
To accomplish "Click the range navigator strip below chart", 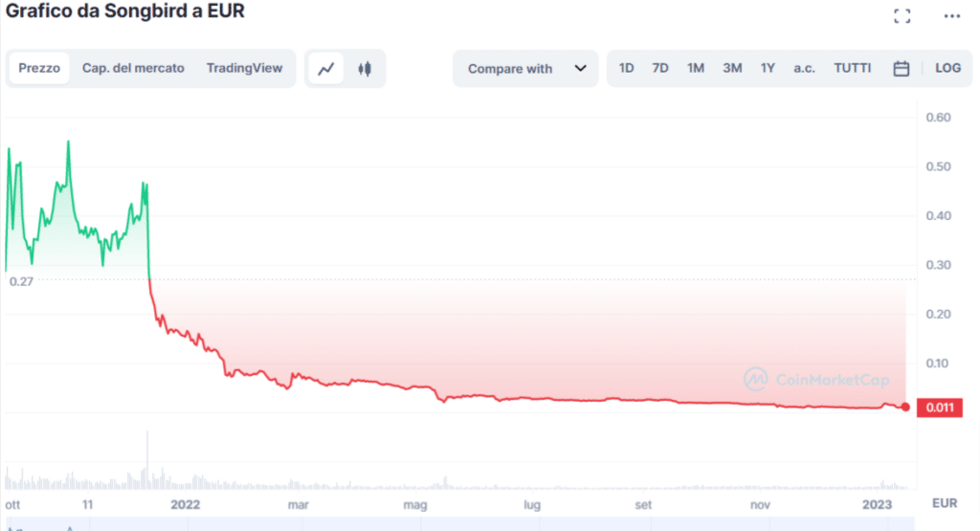I will tap(460, 523).
